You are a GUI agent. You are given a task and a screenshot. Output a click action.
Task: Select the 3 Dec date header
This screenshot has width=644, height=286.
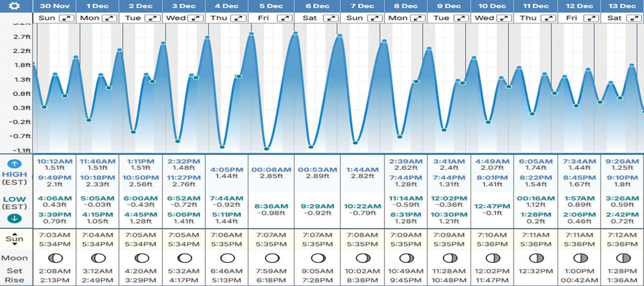point(184,6)
